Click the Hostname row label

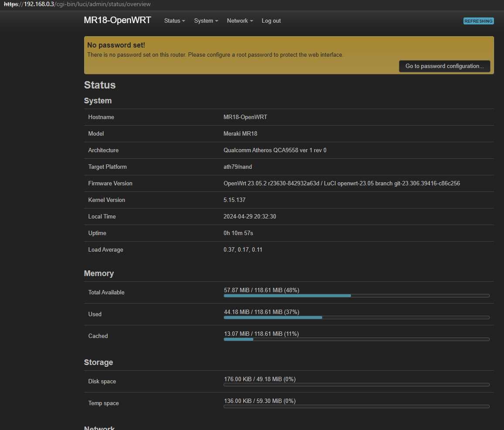click(x=101, y=117)
